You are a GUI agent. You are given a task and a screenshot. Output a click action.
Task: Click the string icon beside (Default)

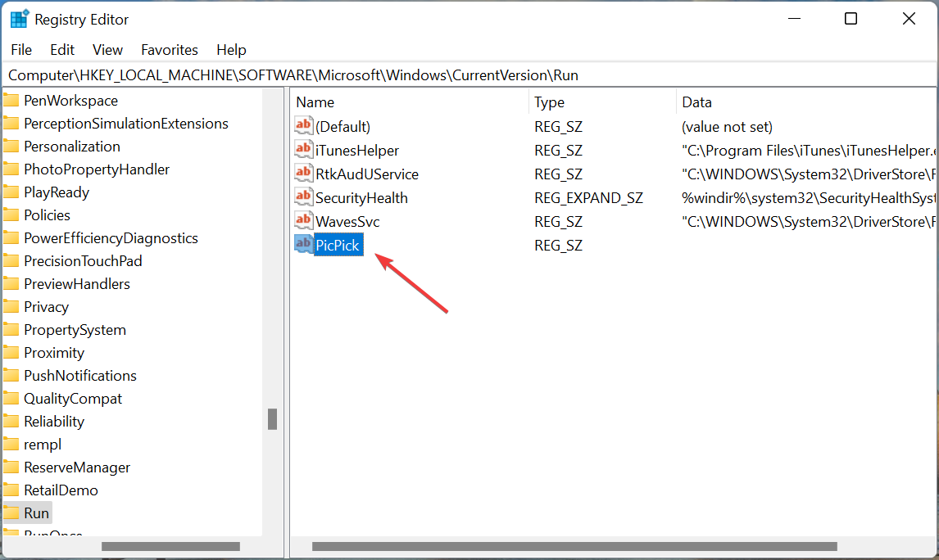(x=304, y=125)
